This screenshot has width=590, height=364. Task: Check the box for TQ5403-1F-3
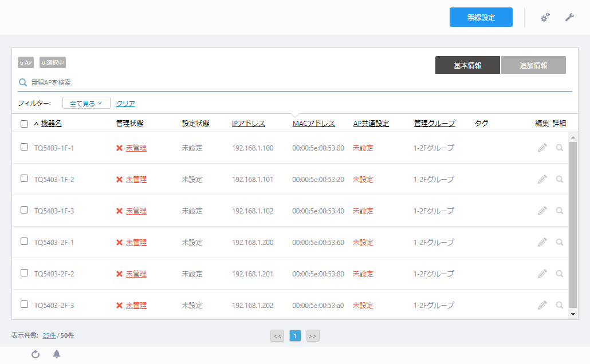coord(25,210)
